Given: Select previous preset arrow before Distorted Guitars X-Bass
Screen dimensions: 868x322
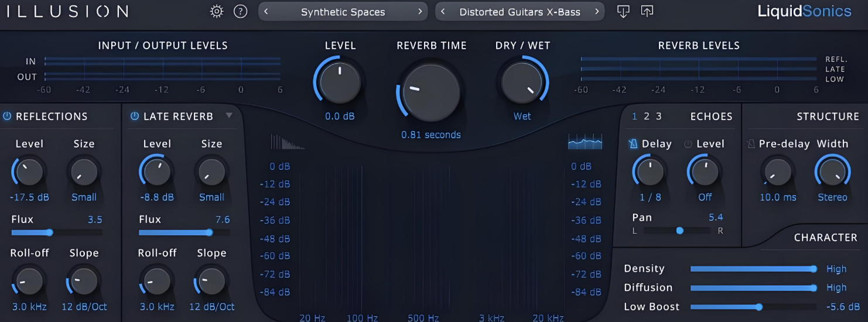Looking at the screenshot, I should coord(443,12).
